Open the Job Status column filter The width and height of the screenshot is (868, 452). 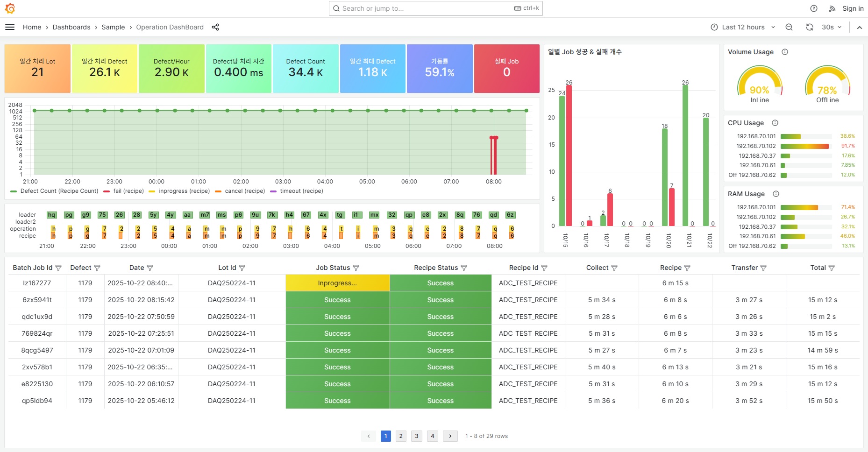(356, 268)
